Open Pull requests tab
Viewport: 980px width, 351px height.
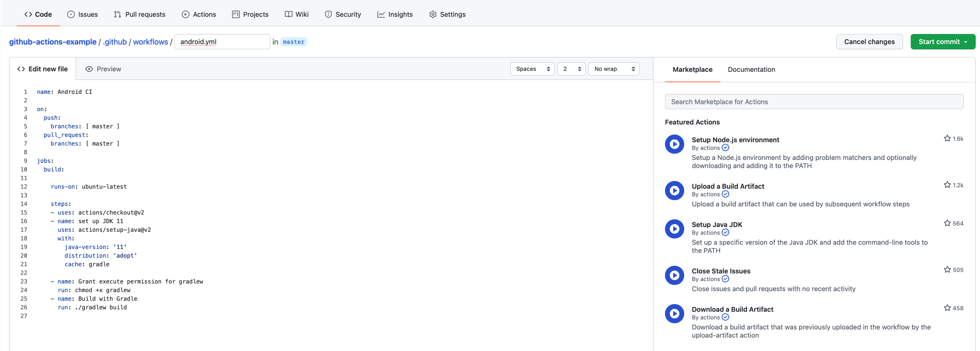(x=140, y=14)
